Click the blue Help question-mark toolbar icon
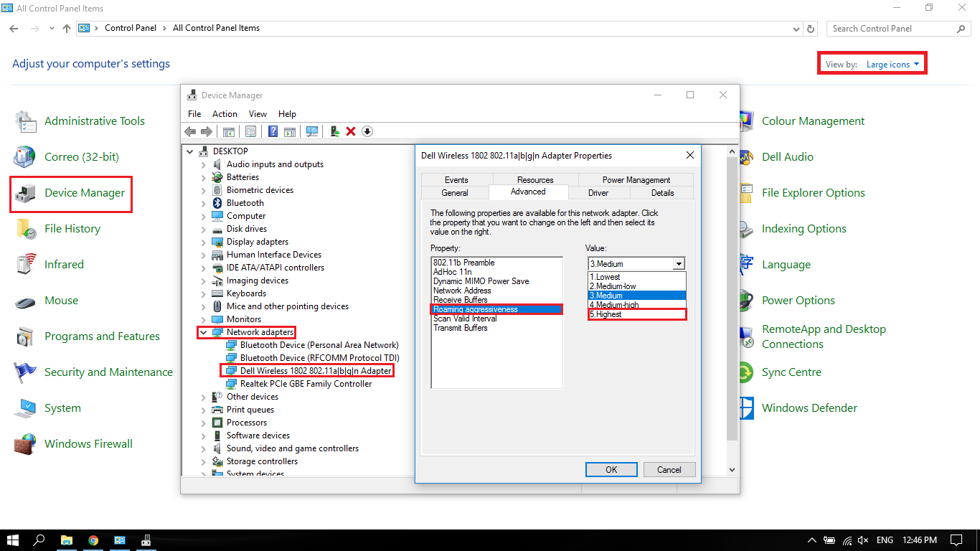 pos(273,131)
